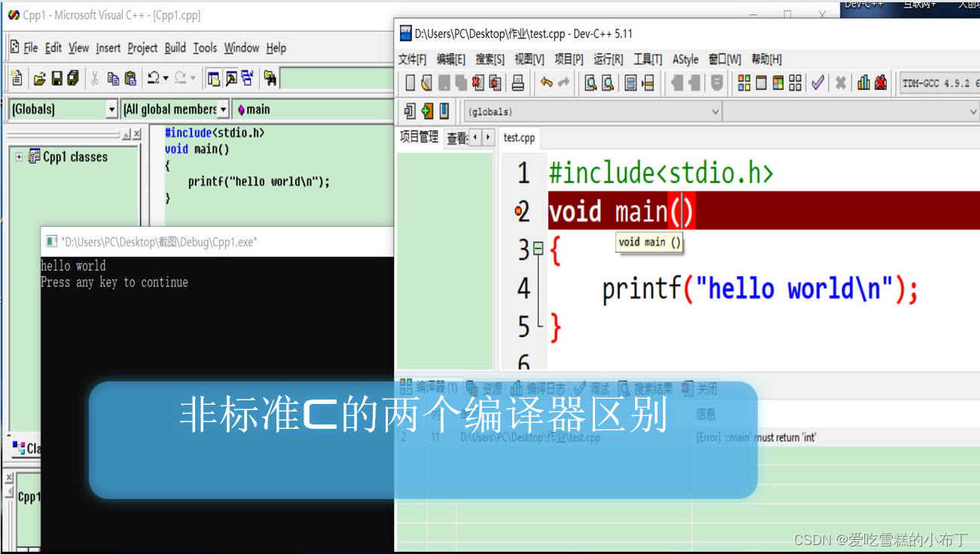Click printf line in Visual C++ editor

[259, 182]
